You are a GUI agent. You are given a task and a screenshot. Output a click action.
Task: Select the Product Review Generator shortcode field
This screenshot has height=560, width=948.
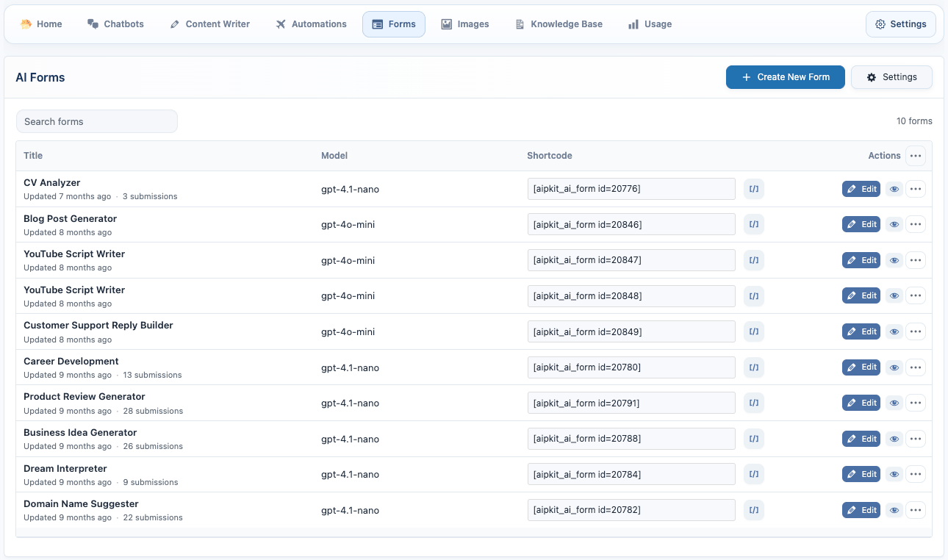click(631, 403)
